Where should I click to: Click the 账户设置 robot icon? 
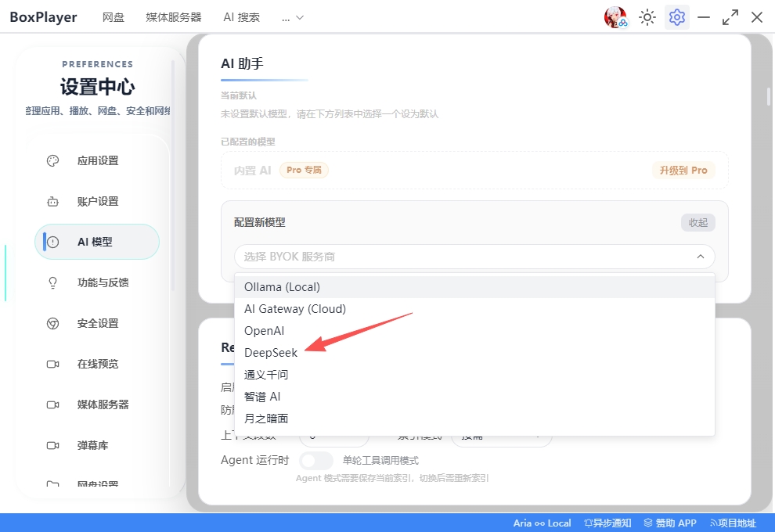coord(53,202)
